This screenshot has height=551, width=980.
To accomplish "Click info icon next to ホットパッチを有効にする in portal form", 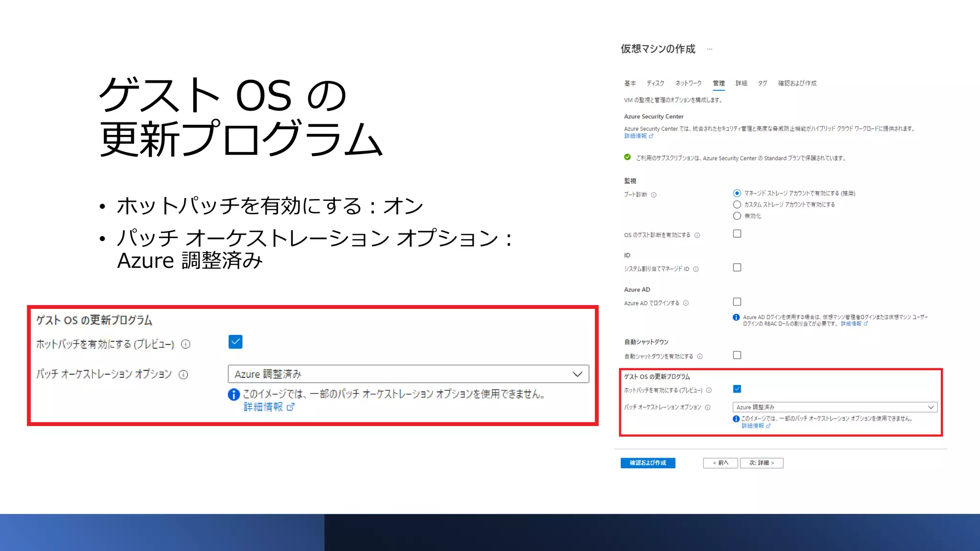I will 709,390.
